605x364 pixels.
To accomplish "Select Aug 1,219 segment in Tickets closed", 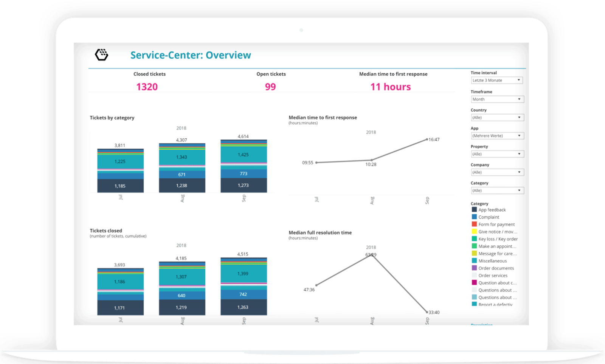I will coord(182,307).
